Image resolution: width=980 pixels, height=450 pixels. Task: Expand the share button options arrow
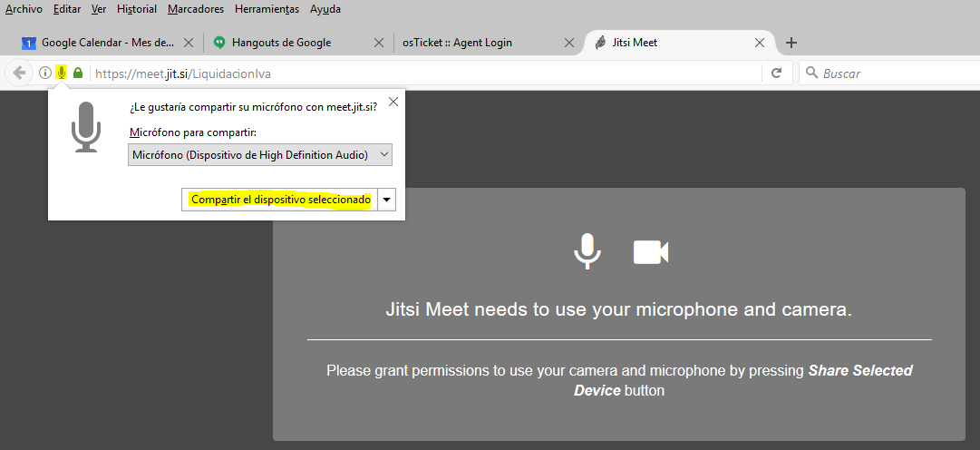click(x=386, y=200)
